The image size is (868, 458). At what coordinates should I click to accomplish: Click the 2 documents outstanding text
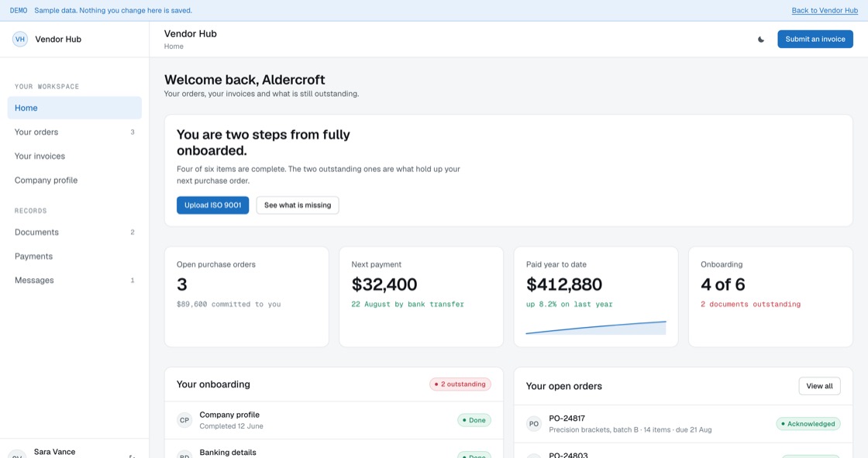(750, 304)
